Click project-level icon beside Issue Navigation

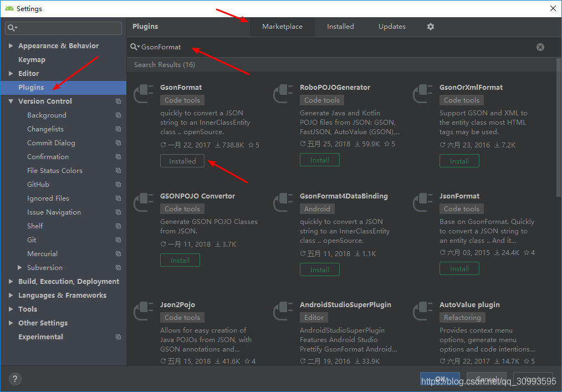[x=118, y=212]
